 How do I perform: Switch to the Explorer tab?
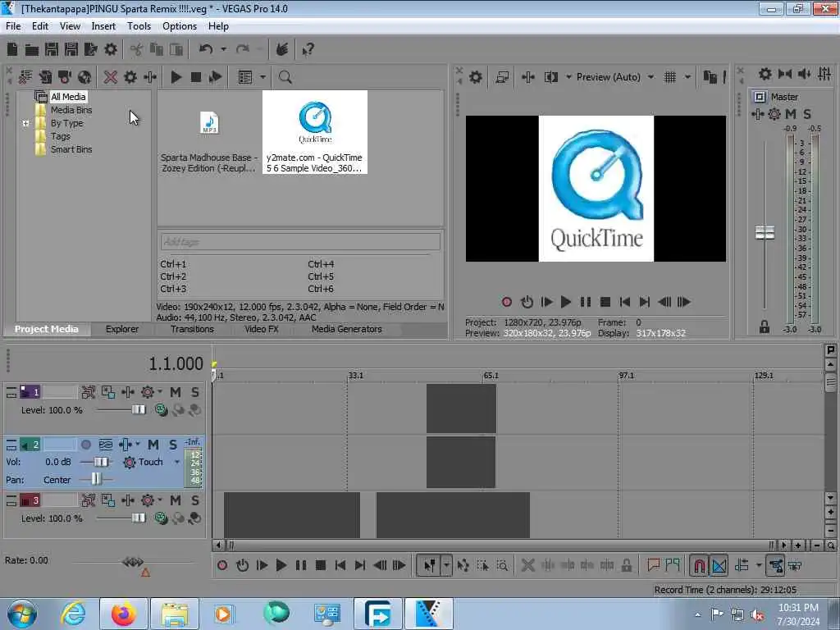pyautogui.click(x=122, y=329)
